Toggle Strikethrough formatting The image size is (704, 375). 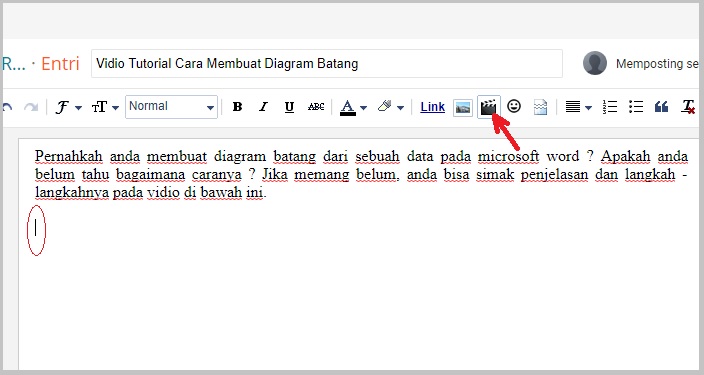pos(316,107)
